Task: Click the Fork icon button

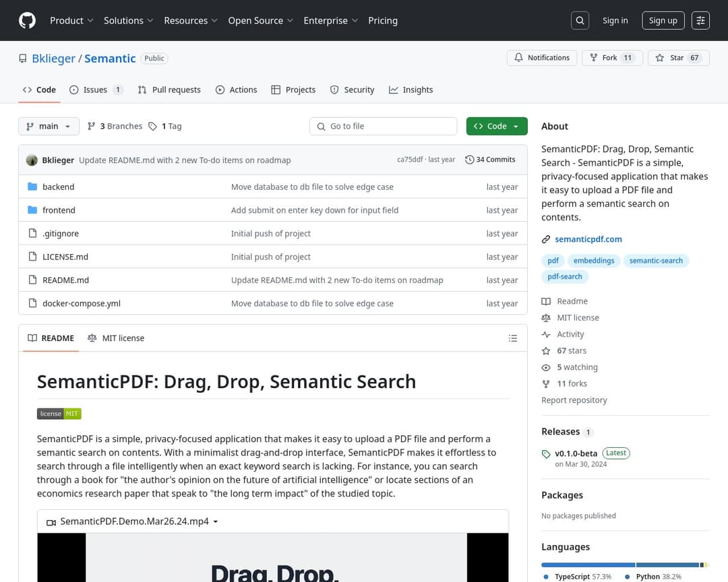Action: 612,57
